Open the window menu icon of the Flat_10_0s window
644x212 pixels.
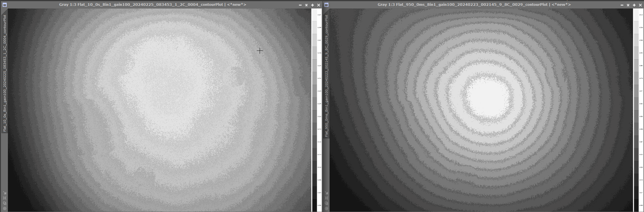coord(4,5)
